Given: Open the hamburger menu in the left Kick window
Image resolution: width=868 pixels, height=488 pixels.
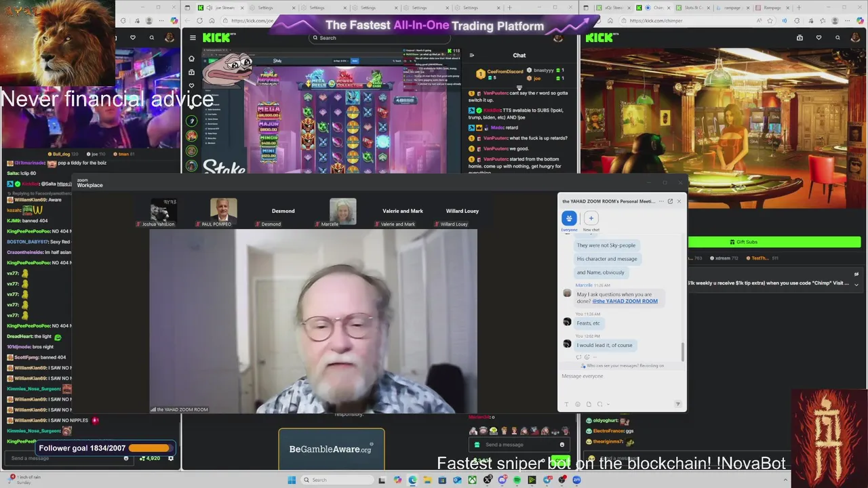Looking at the screenshot, I should tap(193, 38).
